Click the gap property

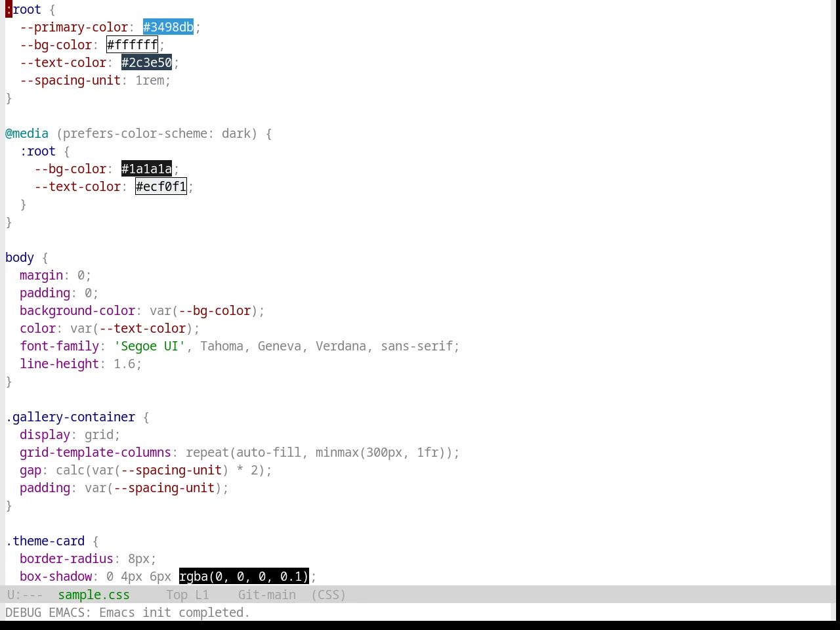(30, 470)
